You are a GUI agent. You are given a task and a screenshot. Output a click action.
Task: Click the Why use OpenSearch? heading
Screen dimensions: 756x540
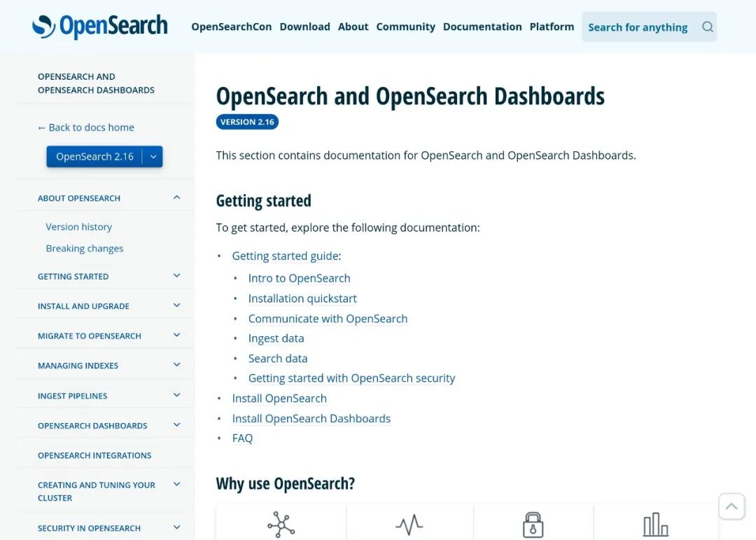click(x=286, y=483)
